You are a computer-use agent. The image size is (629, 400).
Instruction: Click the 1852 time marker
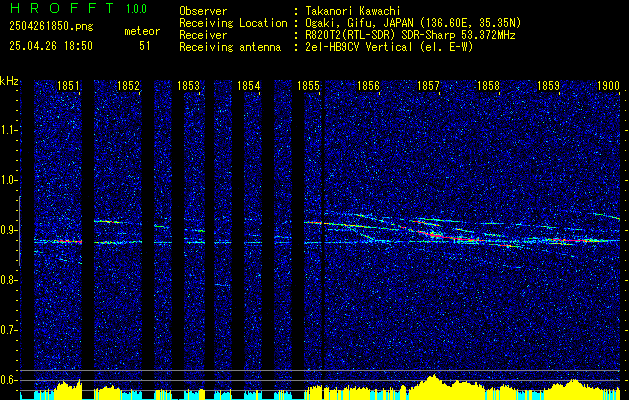point(128,86)
